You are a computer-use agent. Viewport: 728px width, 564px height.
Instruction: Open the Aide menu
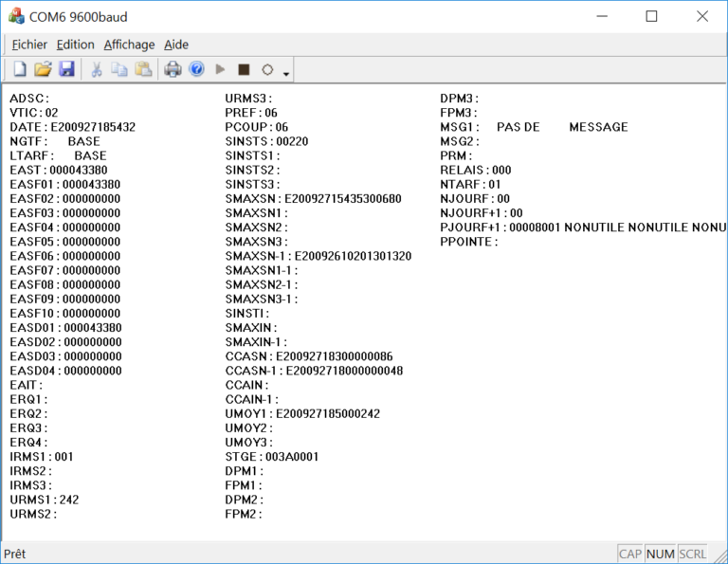pyautogui.click(x=176, y=45)
